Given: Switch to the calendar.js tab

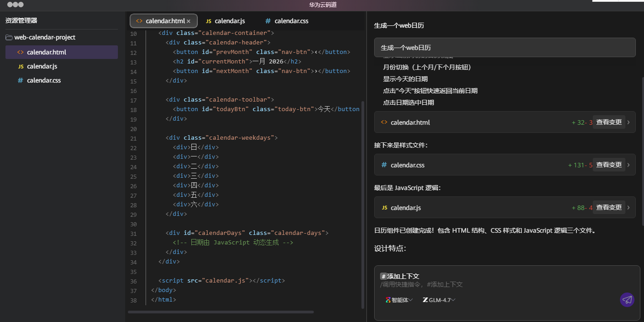Looking at the screenshot, I should click(225, 21).
